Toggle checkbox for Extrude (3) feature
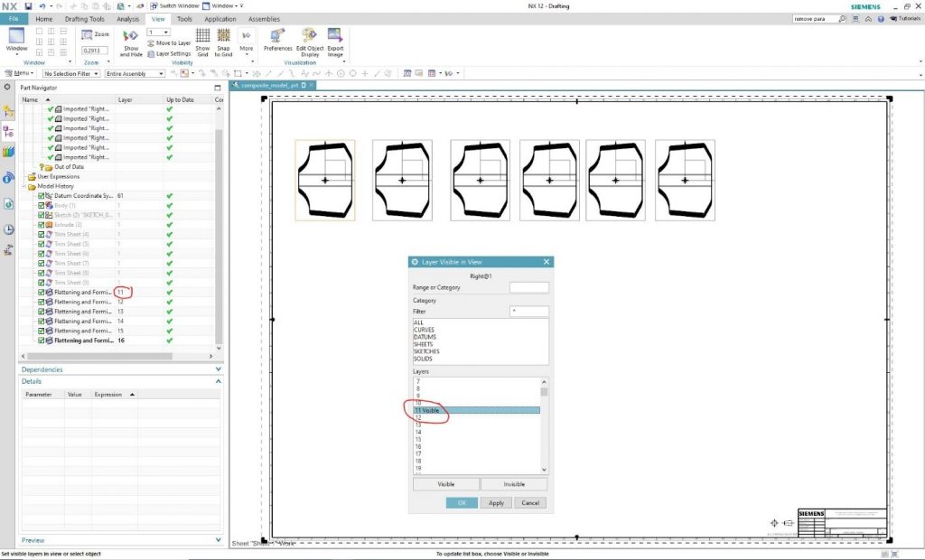 click(42, 225)
